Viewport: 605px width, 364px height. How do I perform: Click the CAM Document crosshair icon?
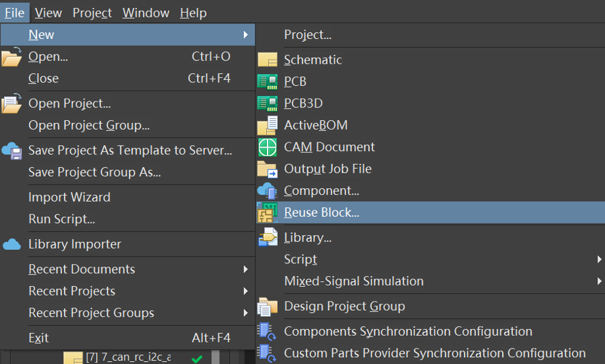pyautogui.click(x=268, y=147)
